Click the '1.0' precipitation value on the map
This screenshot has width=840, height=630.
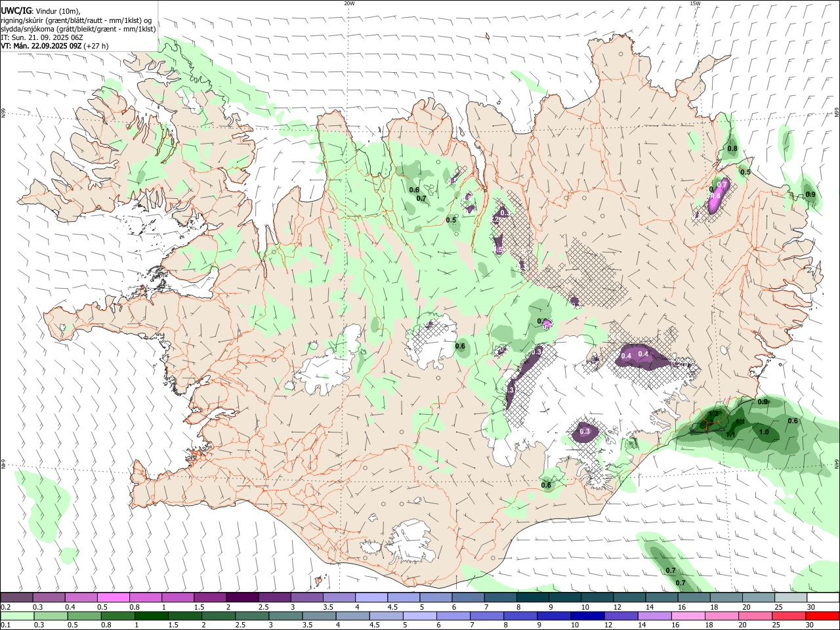[x=764, y=432]
